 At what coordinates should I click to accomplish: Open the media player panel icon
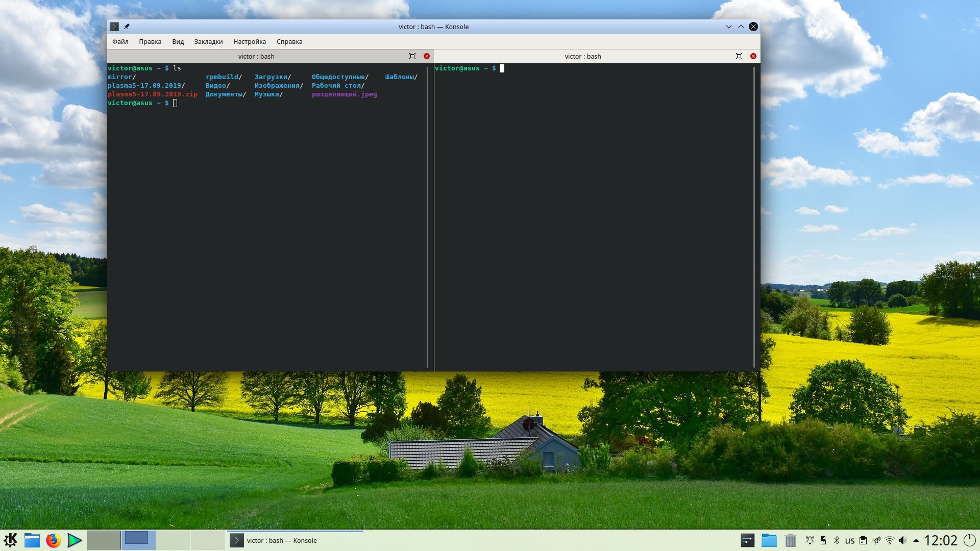pyautogui.click(x=75, y=540)
